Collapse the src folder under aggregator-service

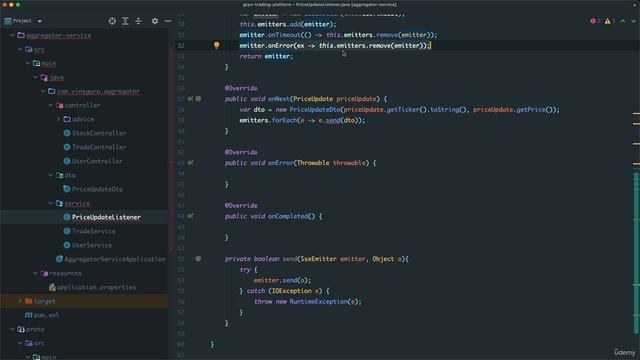20,49
